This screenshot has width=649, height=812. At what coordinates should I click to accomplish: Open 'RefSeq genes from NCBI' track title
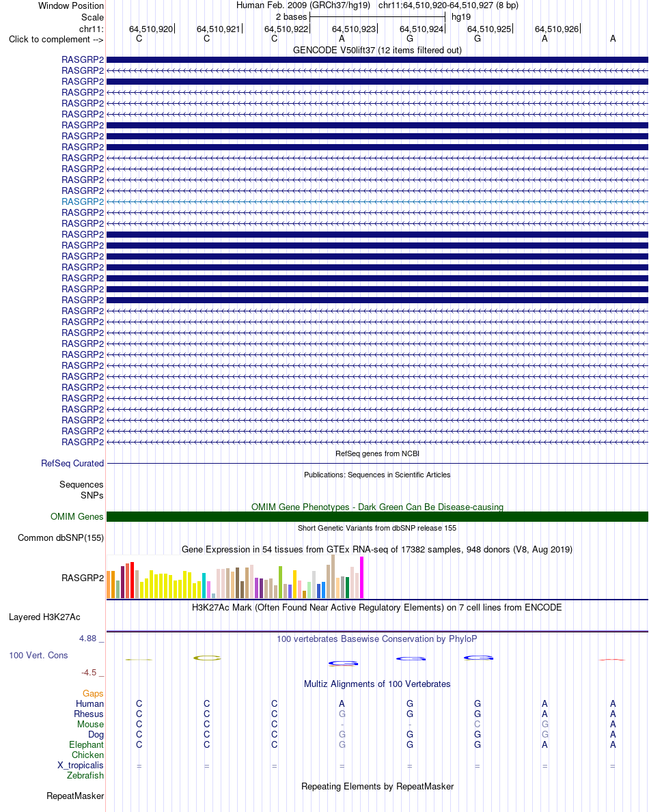(x=377, y=453)
